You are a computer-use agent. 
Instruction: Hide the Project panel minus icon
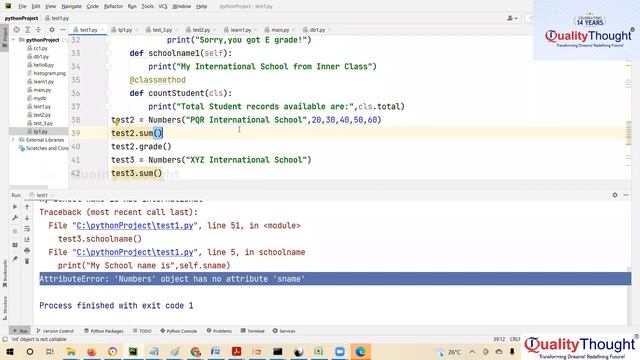click(x=62, y=30)
